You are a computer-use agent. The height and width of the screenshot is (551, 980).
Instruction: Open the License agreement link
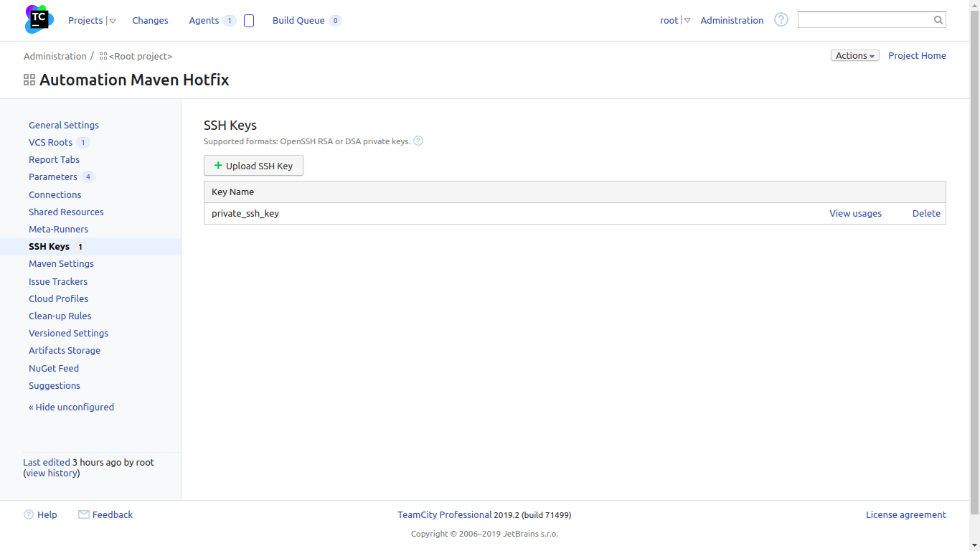pos(905,514)
